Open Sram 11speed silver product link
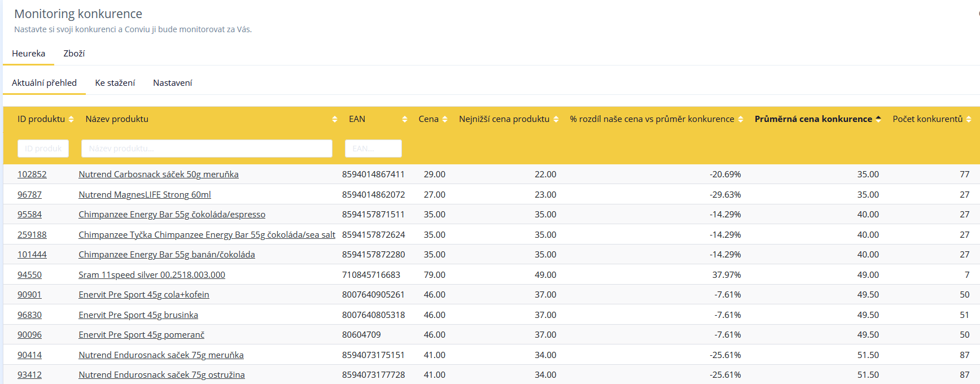980x384 pixels. pos(152,275)
